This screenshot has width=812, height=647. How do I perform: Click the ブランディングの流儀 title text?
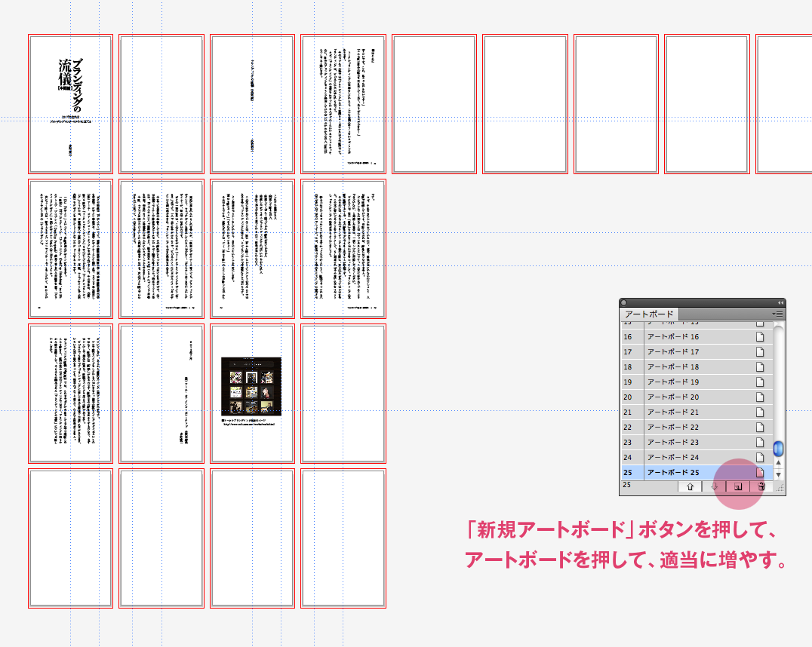[71, 84]
